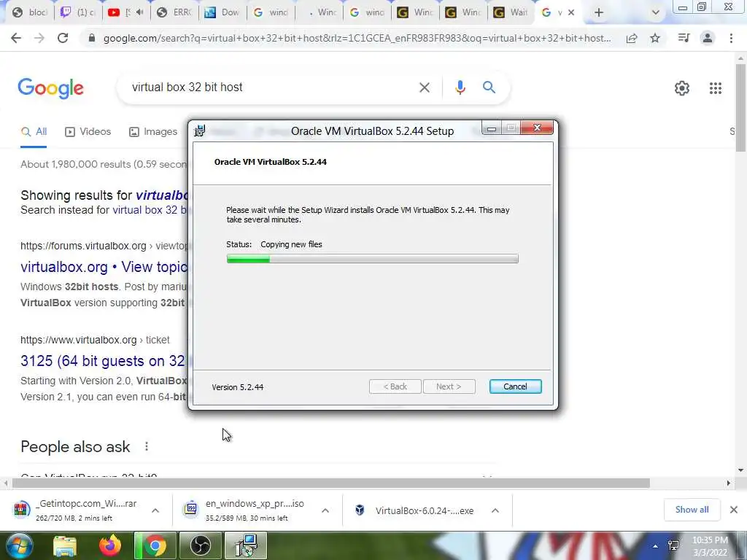Clear the search query with X
Screen dimensions: 747x560
click(x=425, y=87)
